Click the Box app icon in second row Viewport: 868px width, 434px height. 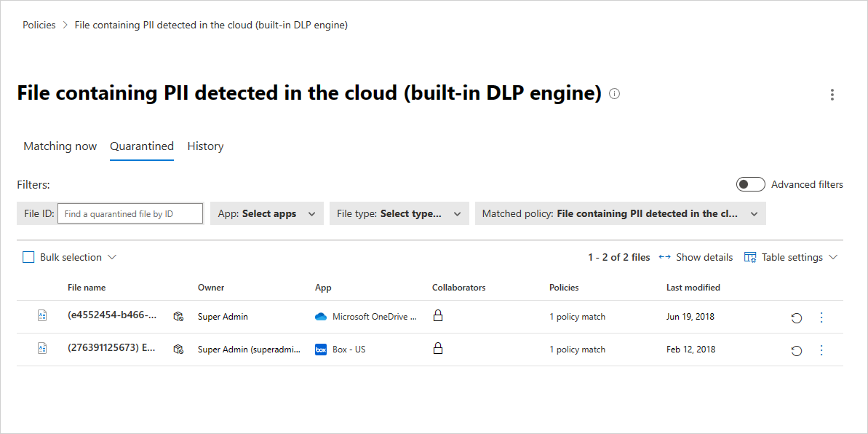click(x=321, y=350)
